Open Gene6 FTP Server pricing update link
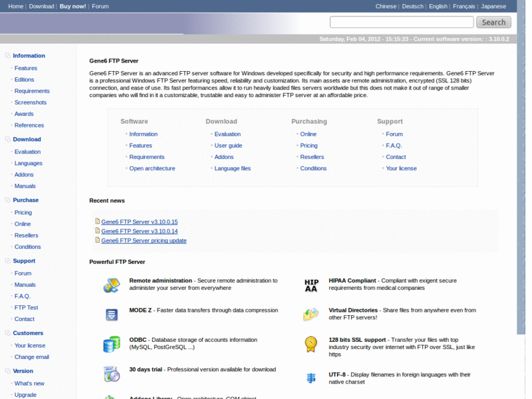Image resolution: width=532 pixels, height=399 pixels. point(144,241)
